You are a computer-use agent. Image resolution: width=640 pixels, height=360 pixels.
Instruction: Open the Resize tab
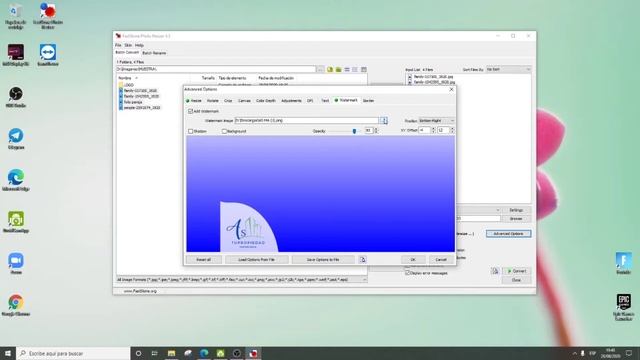tap(194, 100)
